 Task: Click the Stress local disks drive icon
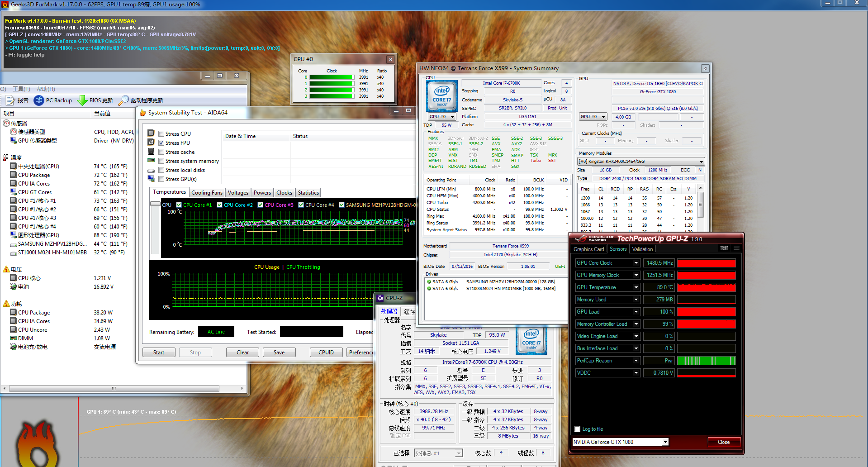pos(151,170)
